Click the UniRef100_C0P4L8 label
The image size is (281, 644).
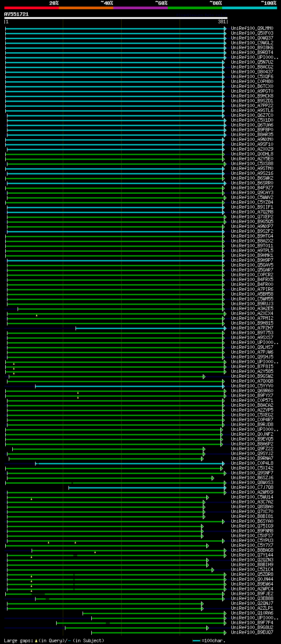pos(252,463)
